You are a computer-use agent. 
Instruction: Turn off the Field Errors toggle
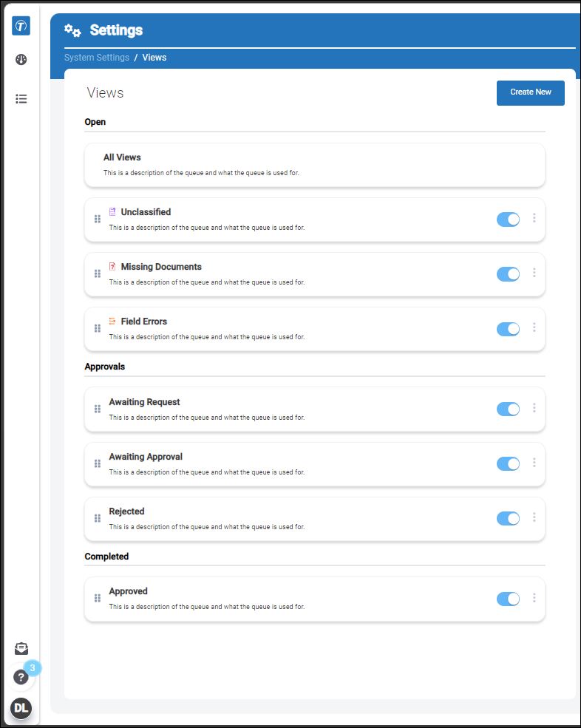click(x=508, y=329)
